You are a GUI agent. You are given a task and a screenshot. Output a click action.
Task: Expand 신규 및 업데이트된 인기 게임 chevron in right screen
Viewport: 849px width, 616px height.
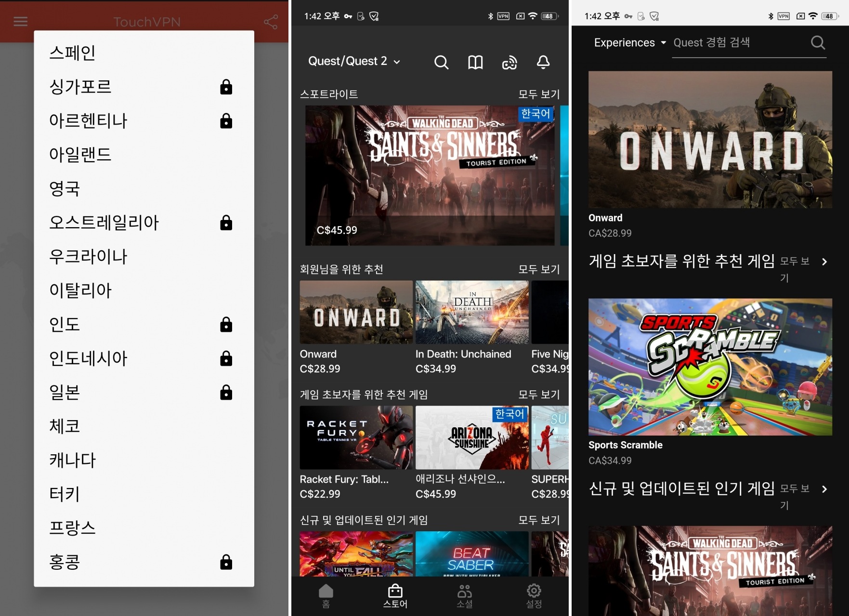pos(824,489)
